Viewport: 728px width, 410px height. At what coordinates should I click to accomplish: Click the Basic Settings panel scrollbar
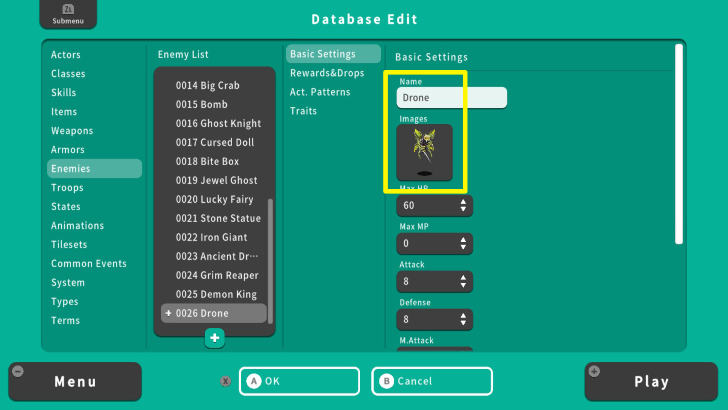[x=679, y=144]
